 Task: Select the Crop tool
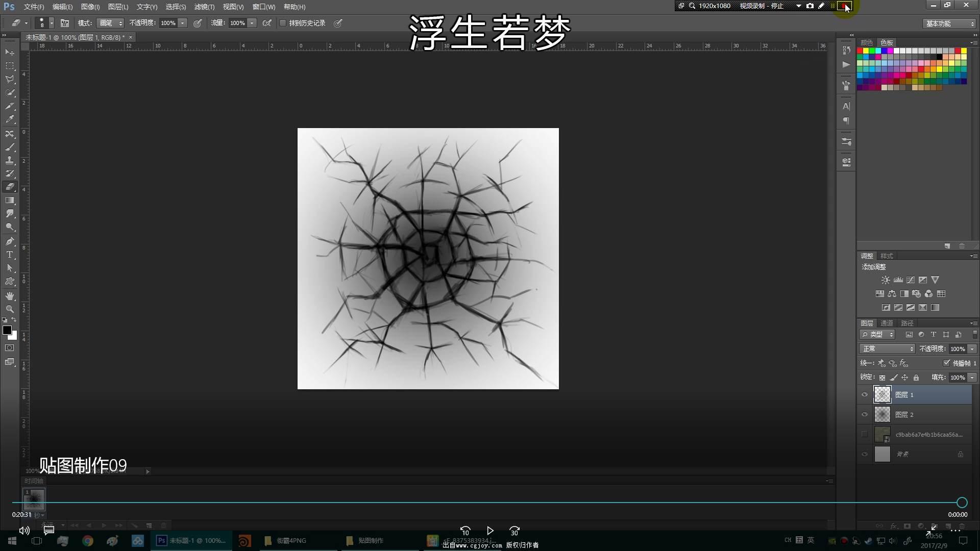pos(10,106)
